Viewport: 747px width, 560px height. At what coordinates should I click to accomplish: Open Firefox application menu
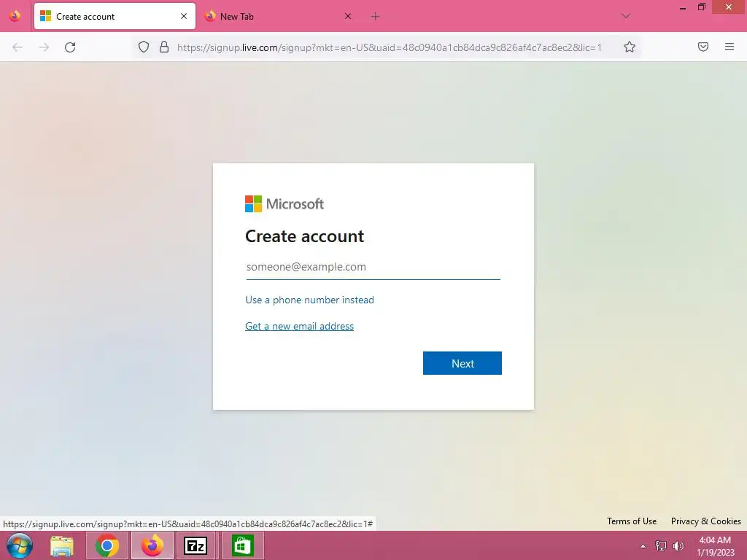click(x=729, y=47)
